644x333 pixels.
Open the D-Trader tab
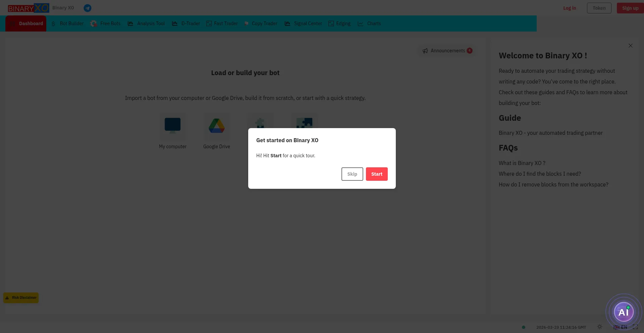pyautogui.click(x=186, y=23)
